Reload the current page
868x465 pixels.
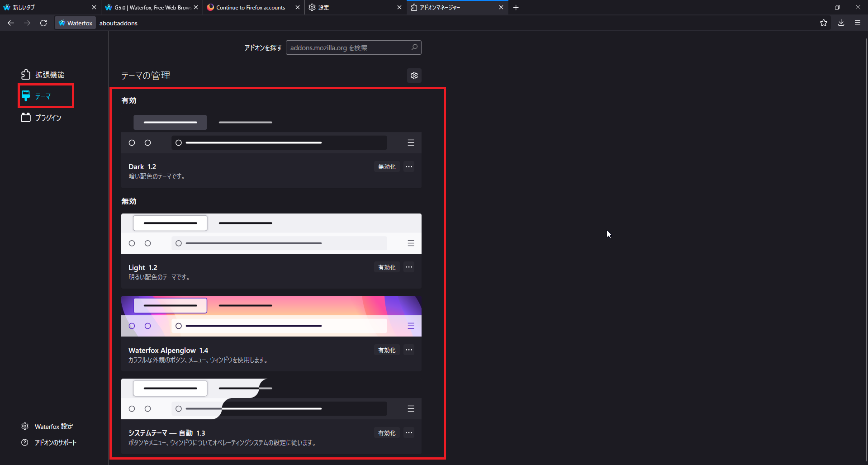pyautogui.click(x=43, y=23)
